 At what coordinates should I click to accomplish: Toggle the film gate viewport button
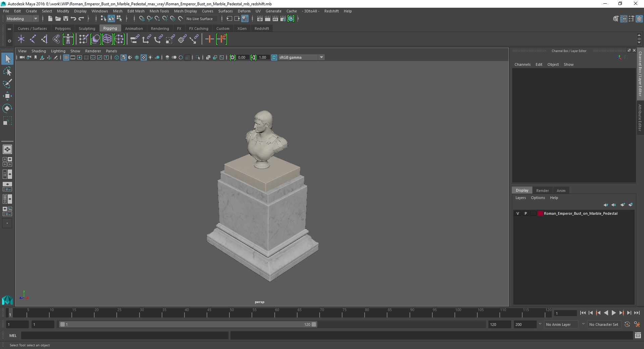[x=73, y=57]
